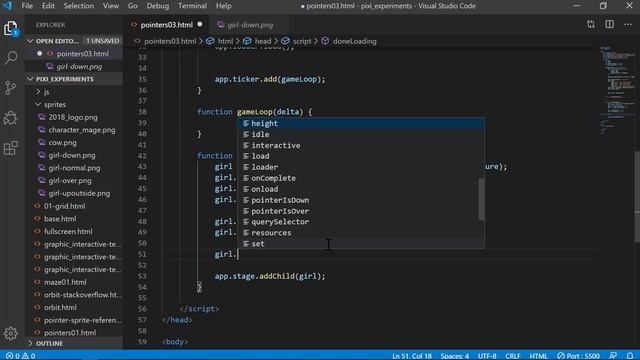640x360 pixels.
Task: Open the Go menu
Action: (133, 6)
